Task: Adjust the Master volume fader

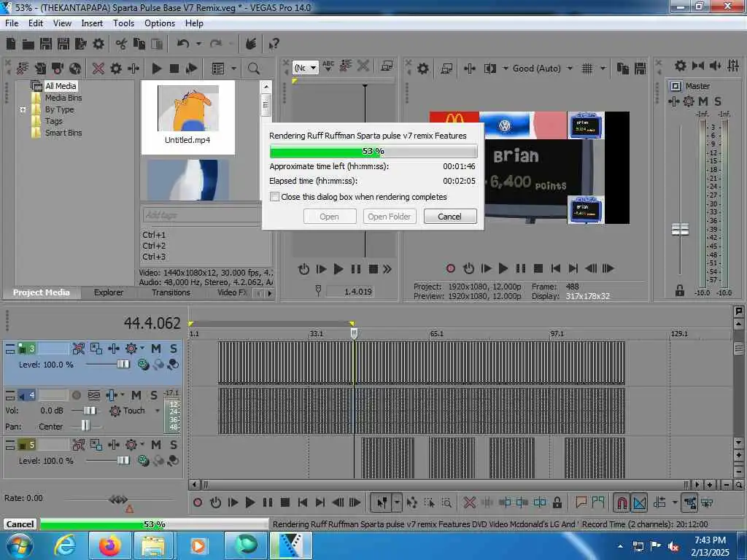Action: 680,230
